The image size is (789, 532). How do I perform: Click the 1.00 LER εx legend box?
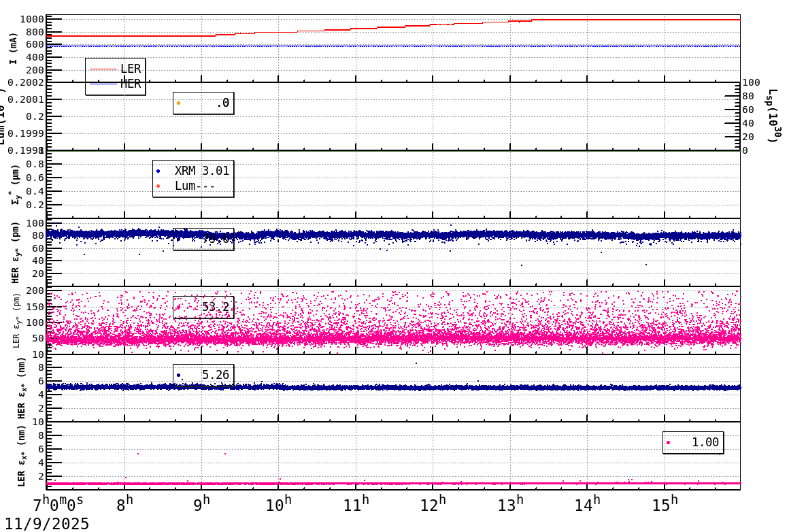tap(693, 442)
